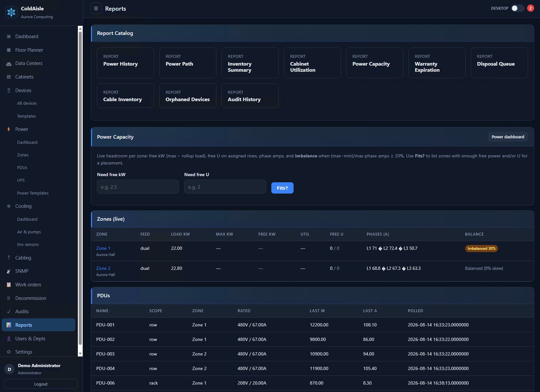Open the Audit History report card
Viewport: 540px width, 392px height.
tap(250, 96)
